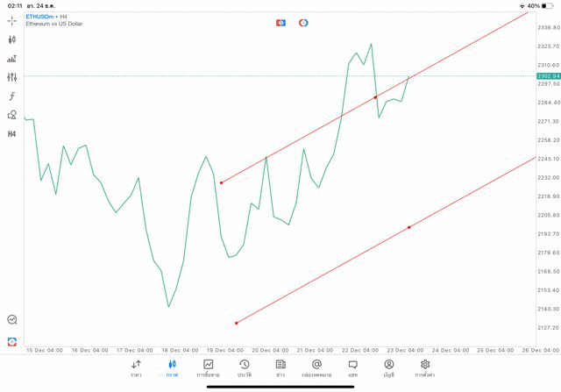Open the candlestick chart type icon
Screen dimensions: 561x392
coord(12,39)
